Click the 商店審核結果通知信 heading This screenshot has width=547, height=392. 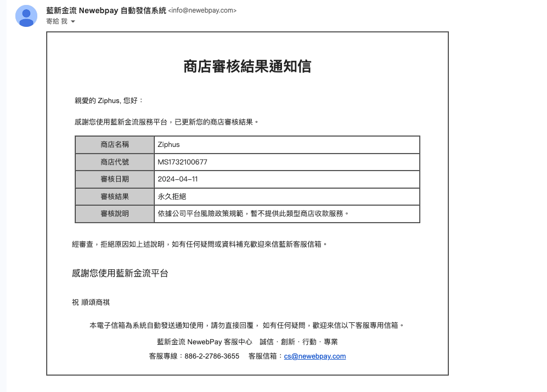pyautogui.click(x=247, y=66)
